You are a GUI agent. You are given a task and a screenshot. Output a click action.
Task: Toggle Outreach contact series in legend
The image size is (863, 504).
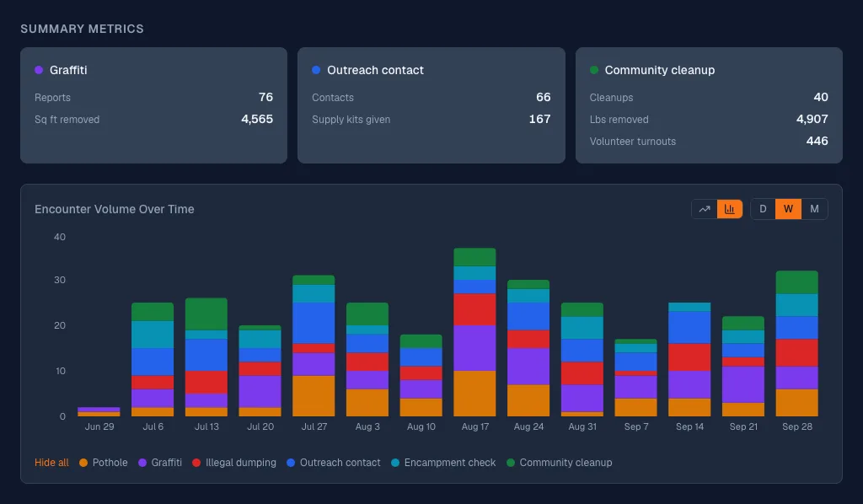tap(334, 463)
